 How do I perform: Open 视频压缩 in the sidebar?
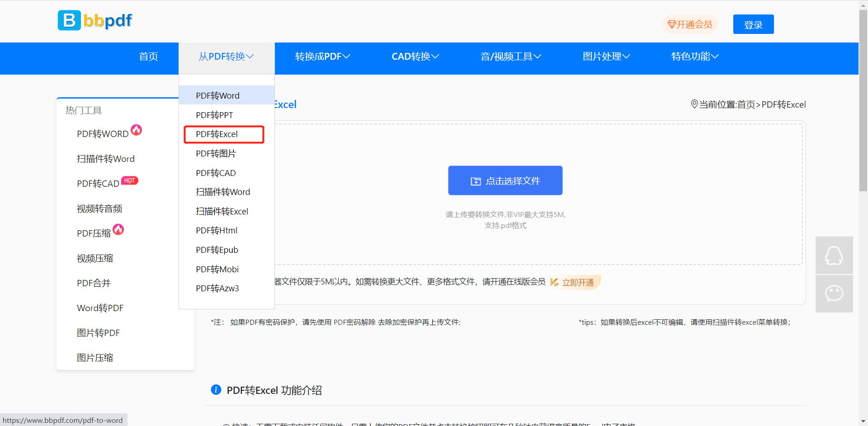95,258
